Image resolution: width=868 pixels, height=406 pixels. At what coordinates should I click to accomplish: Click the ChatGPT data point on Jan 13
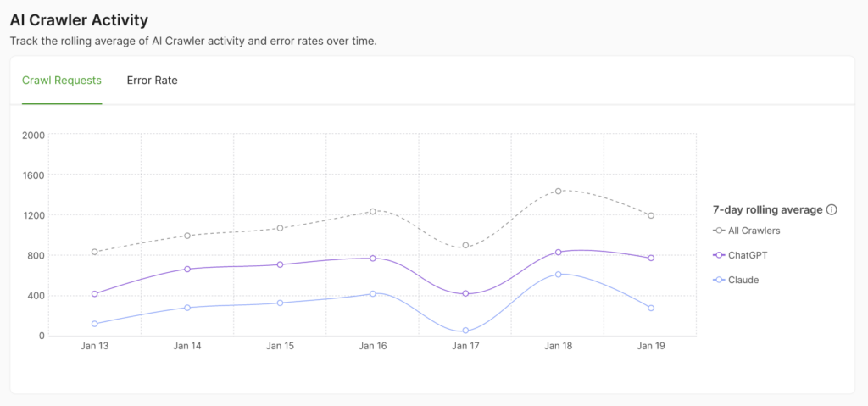(95, 294)
